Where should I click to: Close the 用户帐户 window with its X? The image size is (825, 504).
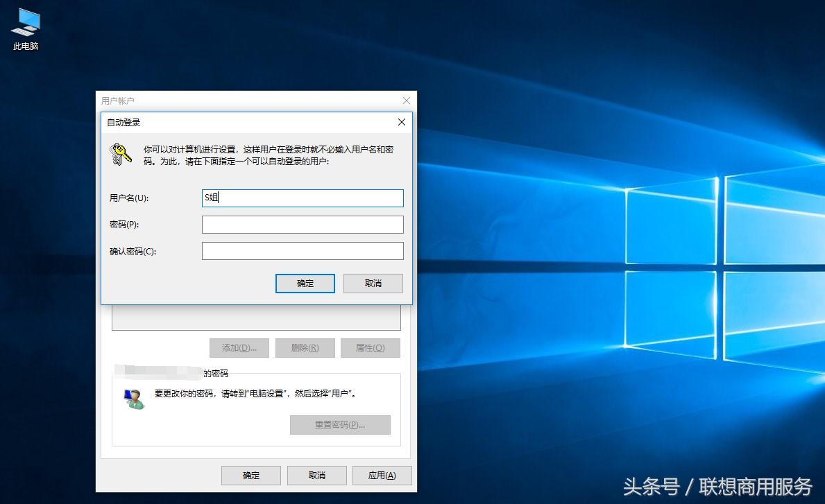406,100
